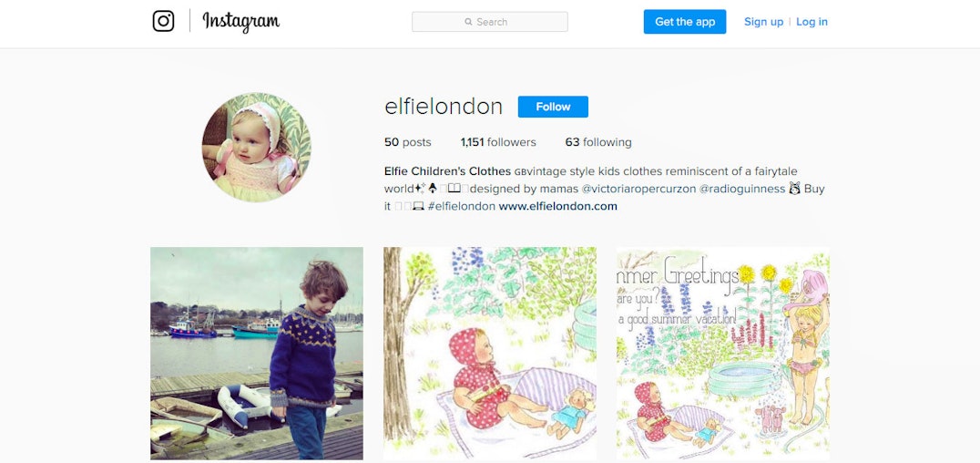Follow the elfielondon account
Screen dimensions: 980x463
pyautogui.click(x=553, y=107)
